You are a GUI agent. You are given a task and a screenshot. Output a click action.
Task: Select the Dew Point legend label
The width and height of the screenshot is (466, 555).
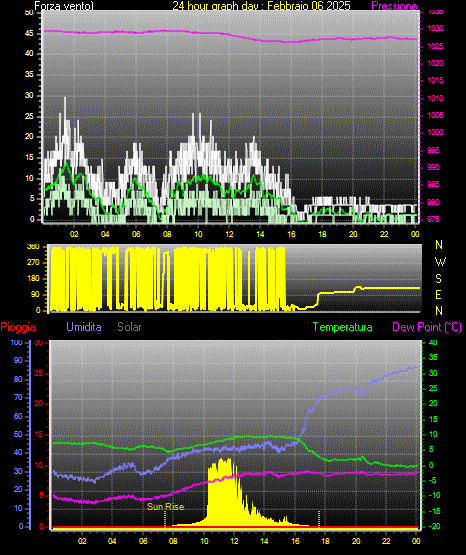[x=427, y=327]
